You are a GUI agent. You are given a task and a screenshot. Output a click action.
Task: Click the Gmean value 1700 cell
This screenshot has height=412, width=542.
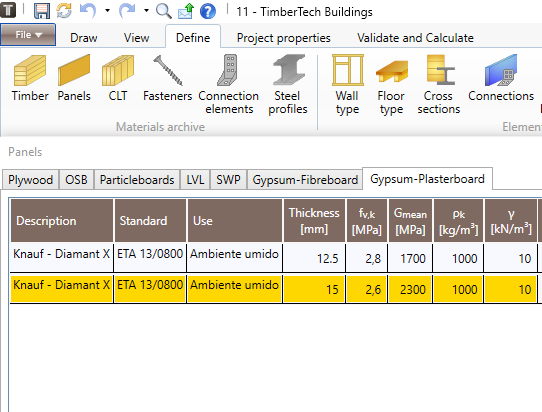pyautogui.click(x=410, y=258)
